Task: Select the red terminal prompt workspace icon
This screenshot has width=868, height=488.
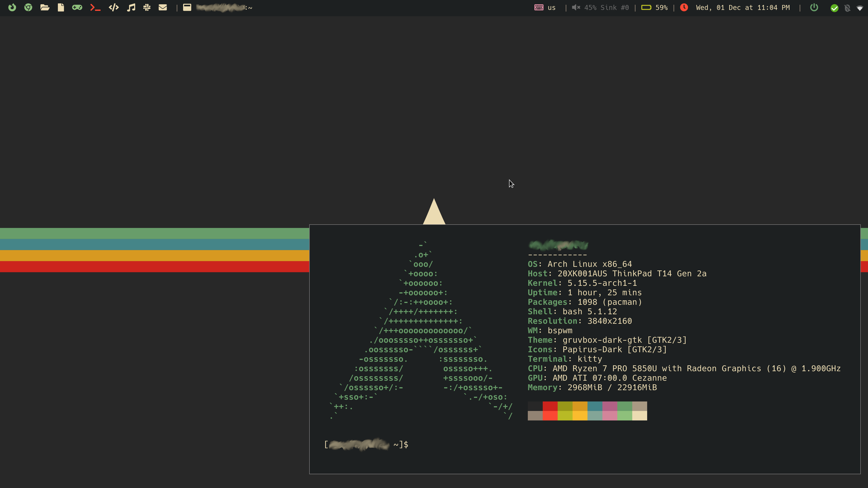Action: [95, 7]
